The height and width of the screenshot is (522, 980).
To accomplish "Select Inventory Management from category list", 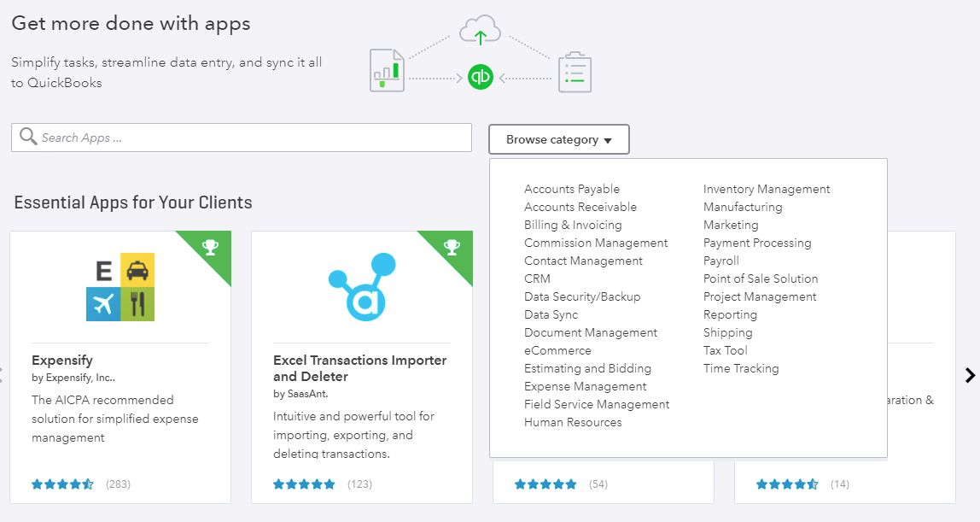I will pyautogui.click(x=767, y=189).
